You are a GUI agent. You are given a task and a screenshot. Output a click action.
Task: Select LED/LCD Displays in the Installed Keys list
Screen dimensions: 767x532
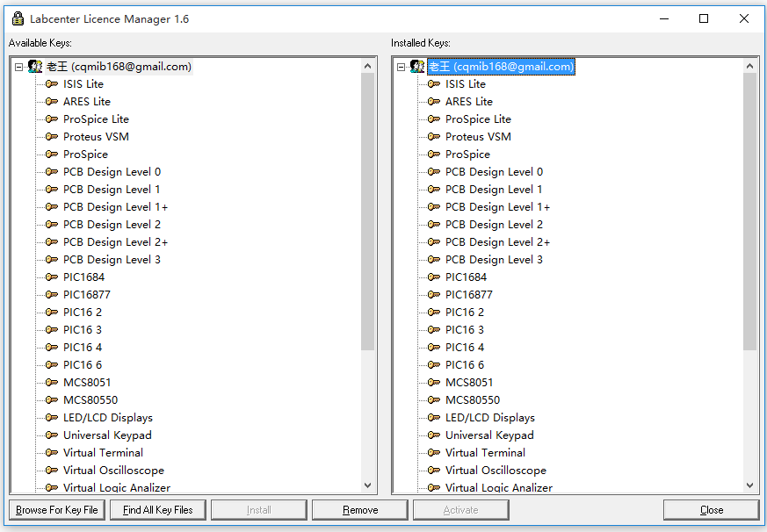coord(489,418)
